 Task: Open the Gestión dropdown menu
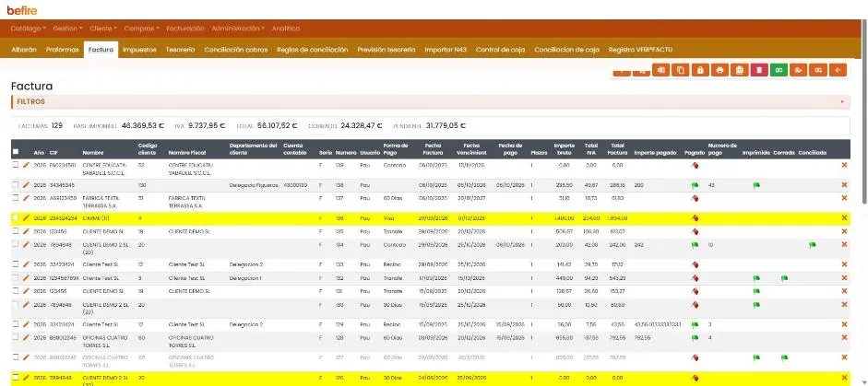click(67, 29)
